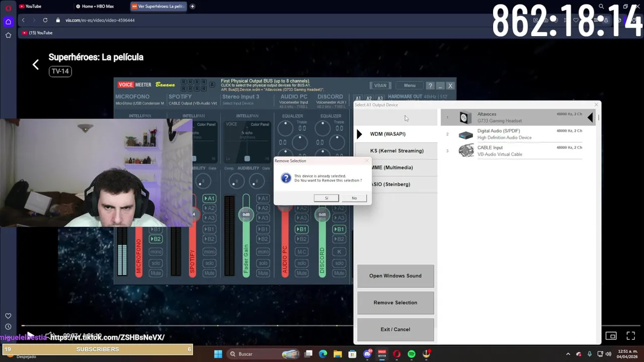Open the A1 hardware out device selector
644x362 pixels.
point(358,99)
